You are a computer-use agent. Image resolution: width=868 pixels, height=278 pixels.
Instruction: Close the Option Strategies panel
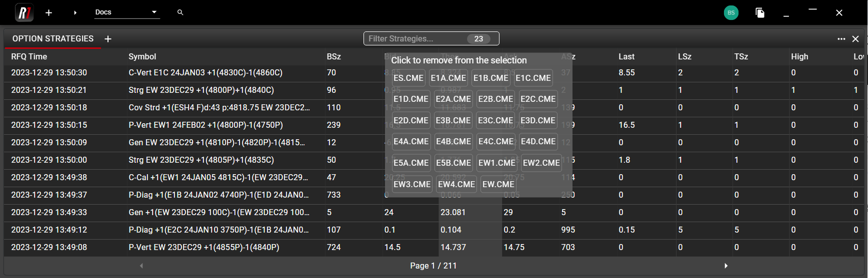[855, 39]
